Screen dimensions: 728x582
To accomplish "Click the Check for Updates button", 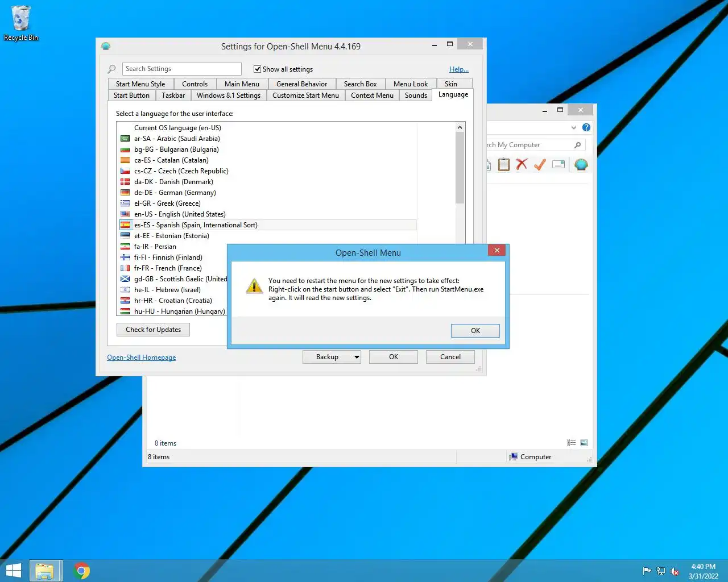I will click(153, 330).
